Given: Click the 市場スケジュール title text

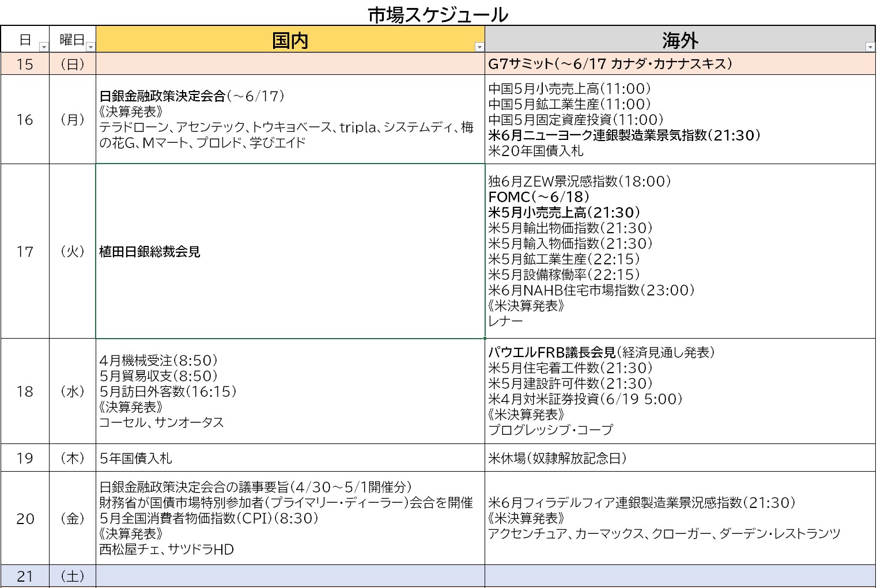Looking at the screenshot, I should click(438, 15).
